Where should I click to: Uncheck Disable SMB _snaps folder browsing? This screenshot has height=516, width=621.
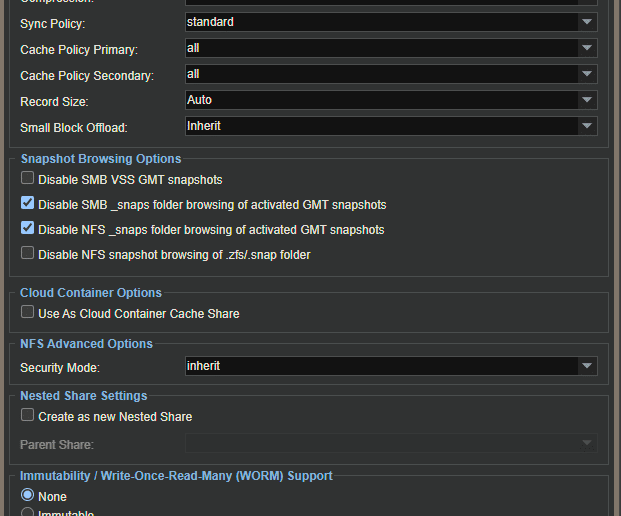coord(27,203)
